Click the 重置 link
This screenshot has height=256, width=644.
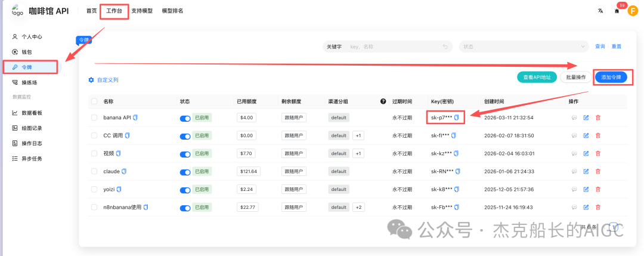(617, 47)
